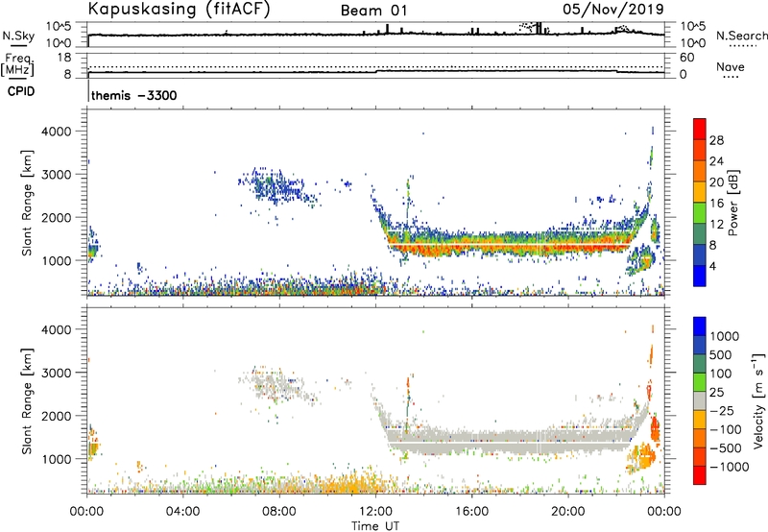Select the power panel's Slant Range [km] label

[27, 203]
